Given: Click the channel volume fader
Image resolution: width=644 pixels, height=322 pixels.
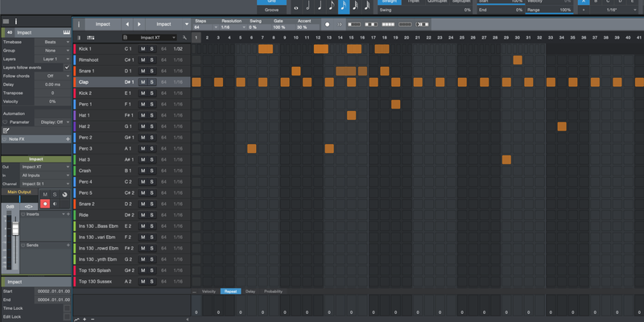Looking at the screenshot, I should click(13, 230).
